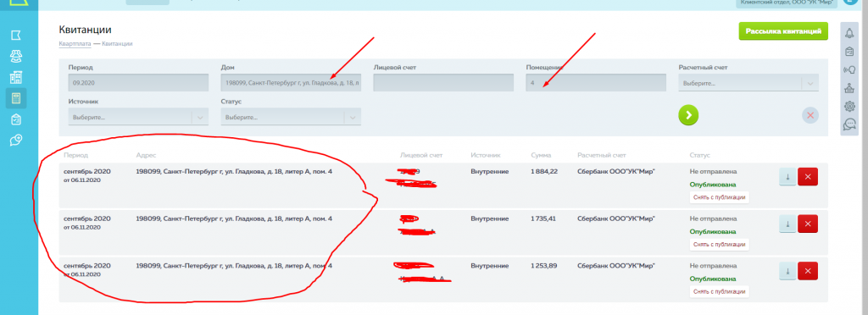Open the buildings icon in left sidebar

point(16,77)
